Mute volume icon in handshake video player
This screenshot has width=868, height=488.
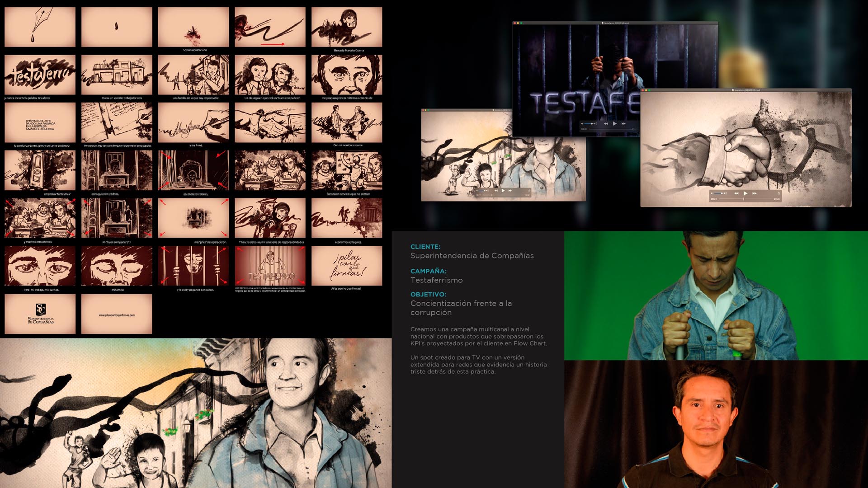click(x=712, y=193)
